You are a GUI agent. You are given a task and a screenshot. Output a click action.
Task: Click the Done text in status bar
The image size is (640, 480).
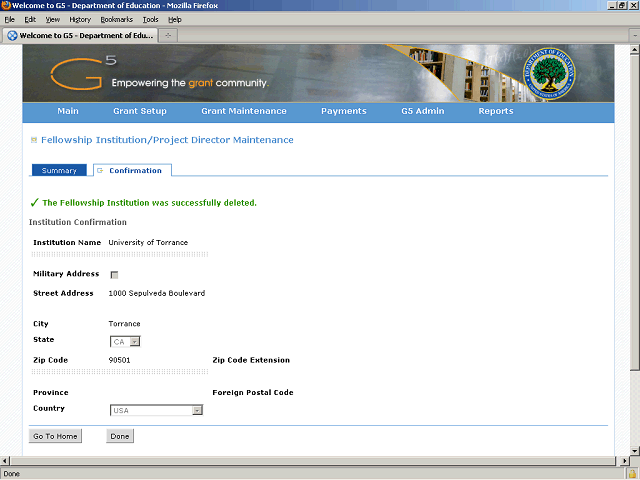coord(12,473)
